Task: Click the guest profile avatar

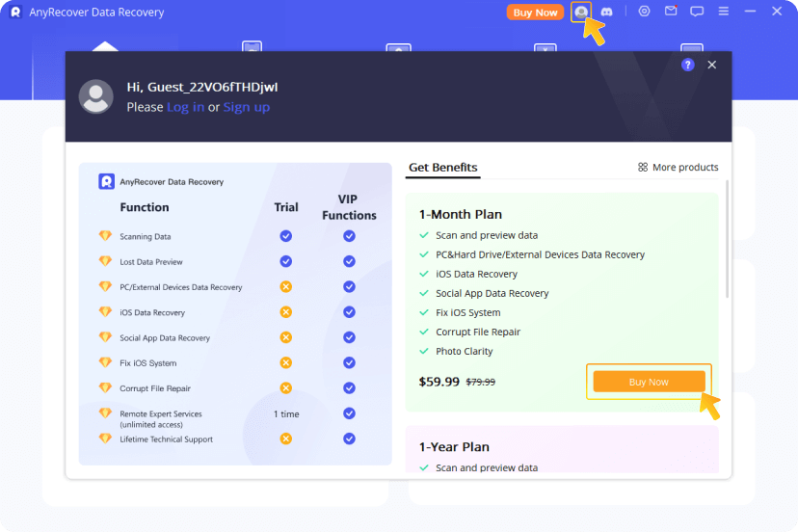Action: coord(96,96)
